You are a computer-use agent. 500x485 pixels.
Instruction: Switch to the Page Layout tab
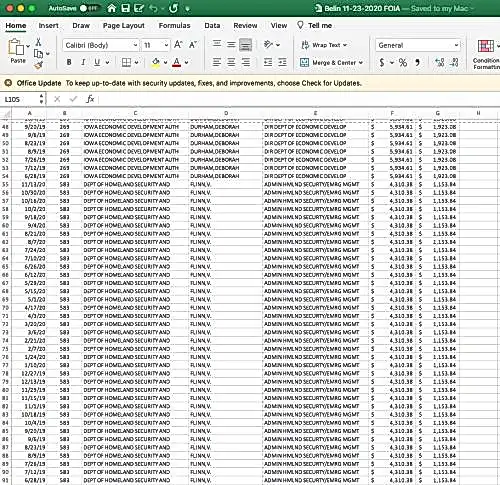coord(124,26)
